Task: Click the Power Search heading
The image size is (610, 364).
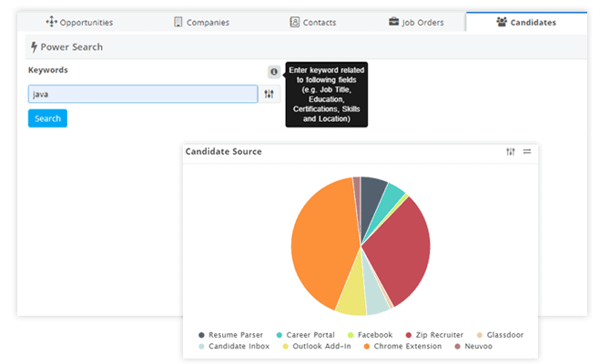Action: click(x=72, y=46)
